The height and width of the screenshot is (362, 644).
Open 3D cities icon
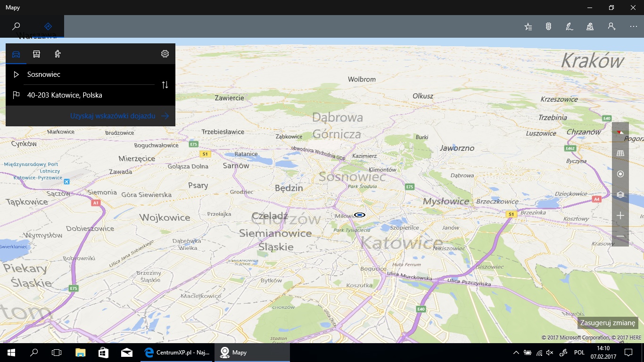point(590,26)
